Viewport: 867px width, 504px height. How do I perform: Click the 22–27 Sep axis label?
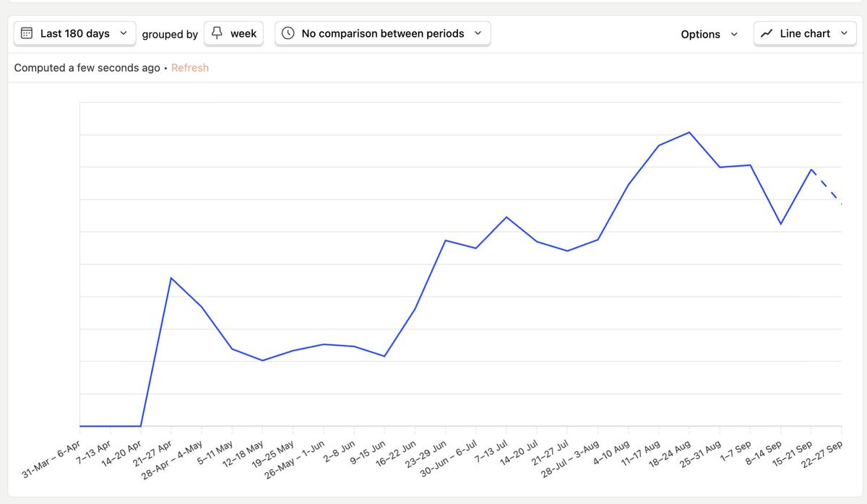pos(821,453)
